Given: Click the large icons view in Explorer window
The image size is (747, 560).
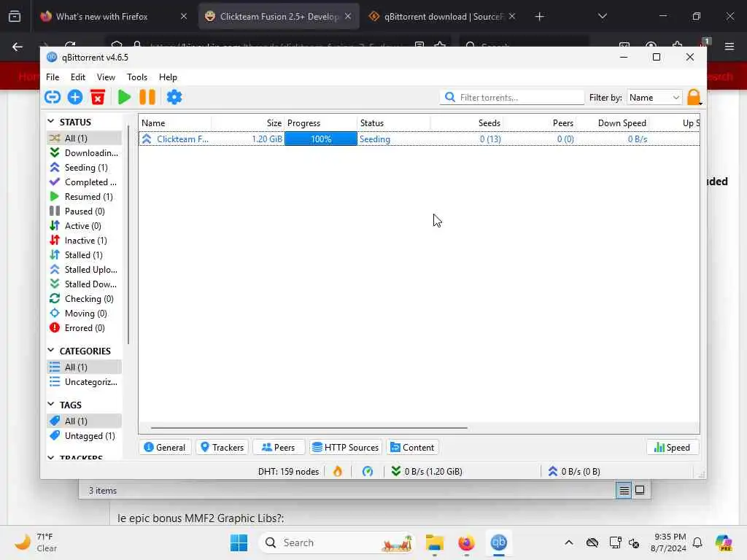Looking at the screenshot, I should coord(640,491).
